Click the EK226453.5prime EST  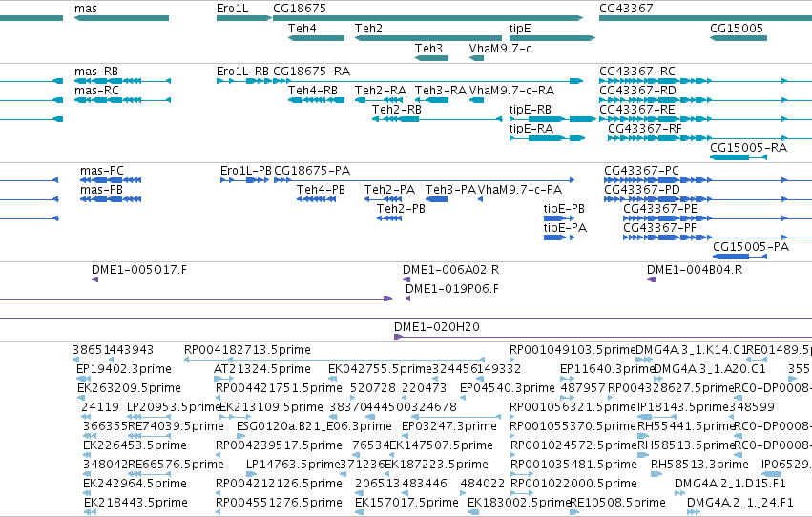87,455
